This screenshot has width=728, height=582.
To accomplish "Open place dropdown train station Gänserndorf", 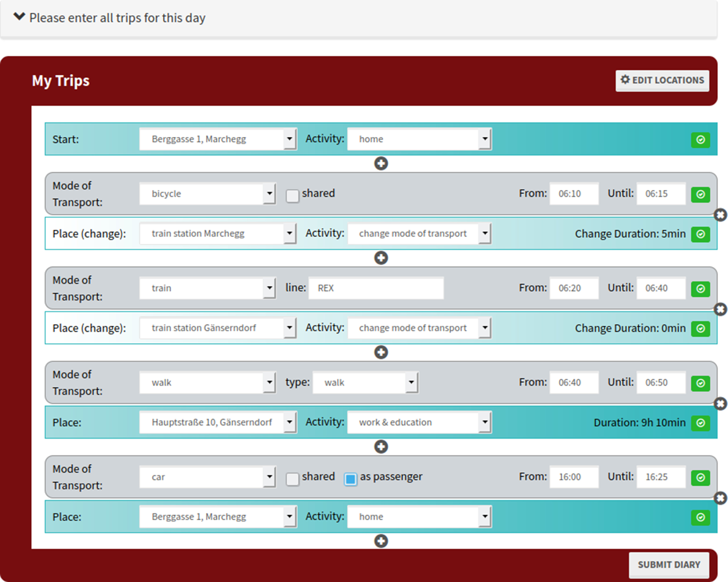I will (x=218, y=328).
